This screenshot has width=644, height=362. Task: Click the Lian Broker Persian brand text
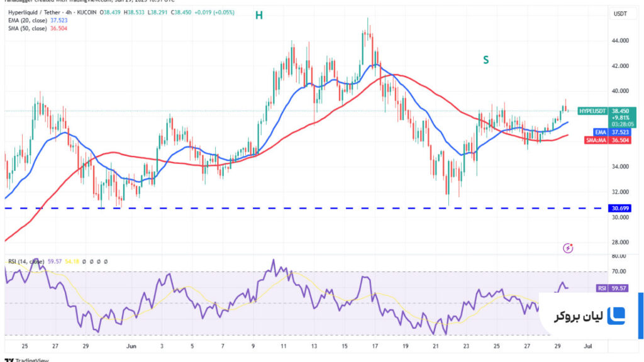pyautogui.click(x=579, y=317)
